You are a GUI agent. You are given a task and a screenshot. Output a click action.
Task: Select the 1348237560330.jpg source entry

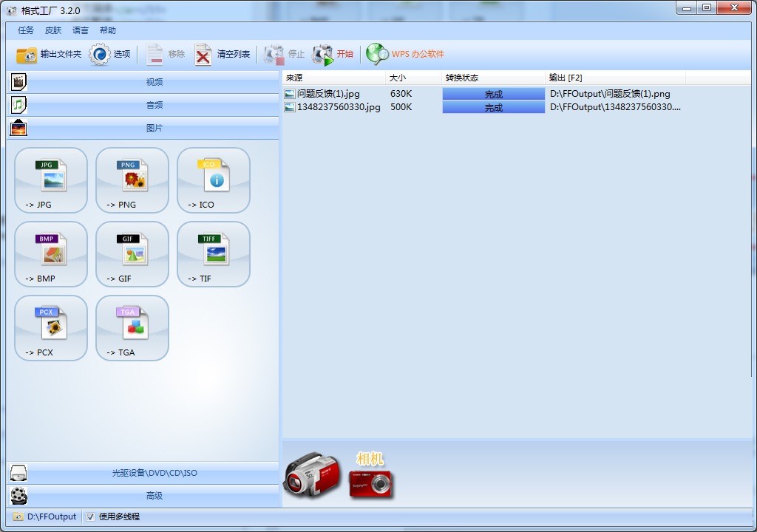pos(339,106)
